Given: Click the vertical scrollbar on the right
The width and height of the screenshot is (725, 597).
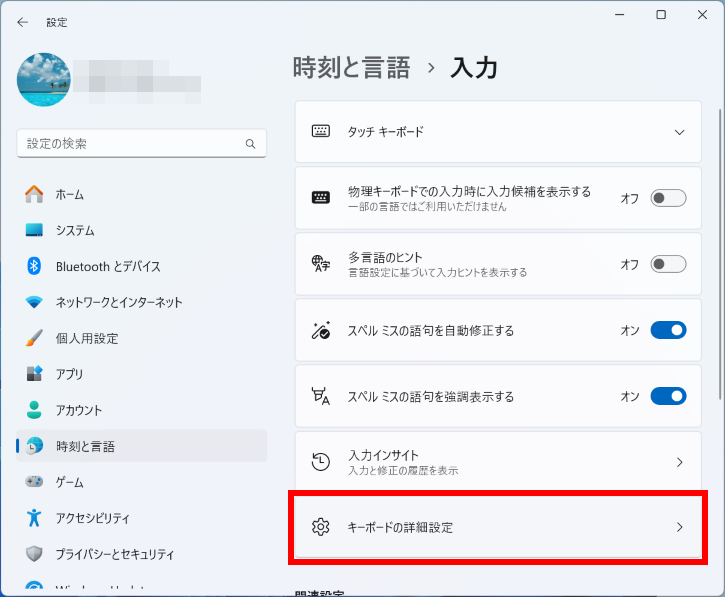Looking at the screenshot, I should 720,254.
